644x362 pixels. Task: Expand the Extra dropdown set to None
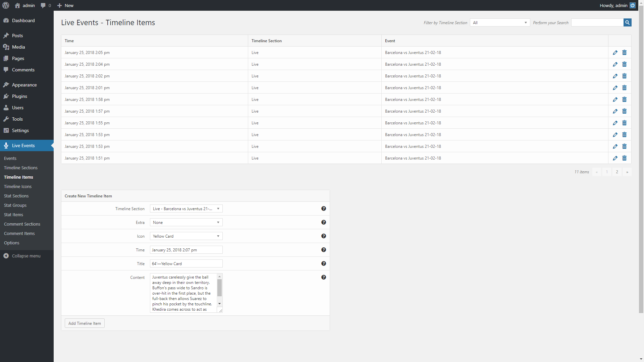186,223
